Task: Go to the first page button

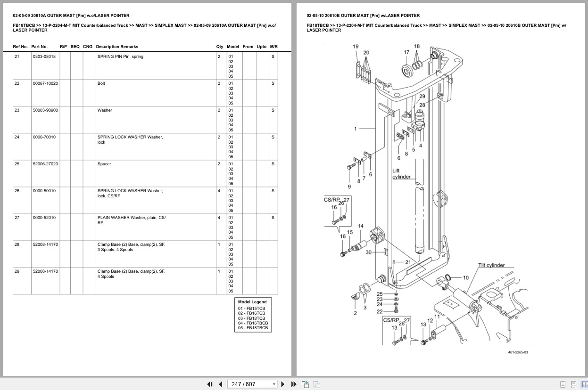Action: tap(210, 384)
